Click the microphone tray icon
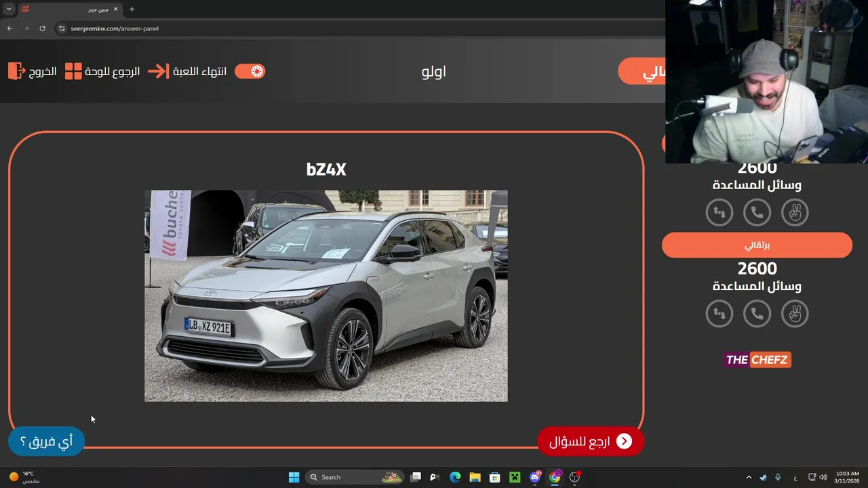Screen dimensions: 868x488 click(x=778, y=477)
